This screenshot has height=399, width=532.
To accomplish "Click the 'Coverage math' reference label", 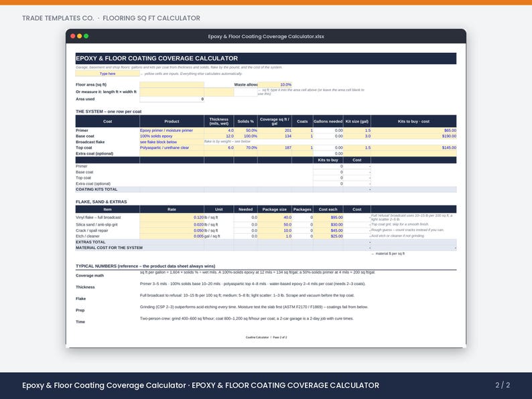I will click(x=90, y=276).
